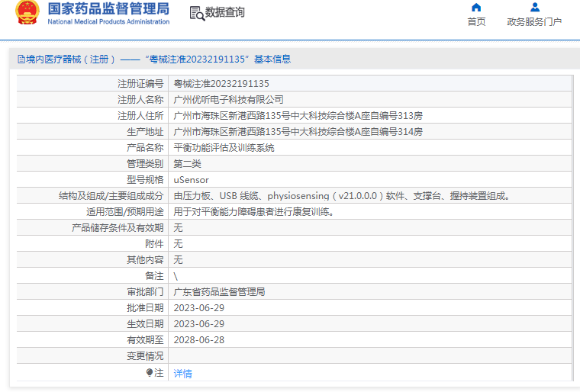Image resolution: width=580 pixels, height=392 pixels.
Task: Click the 生效日期 label
Action: point(145,324)
